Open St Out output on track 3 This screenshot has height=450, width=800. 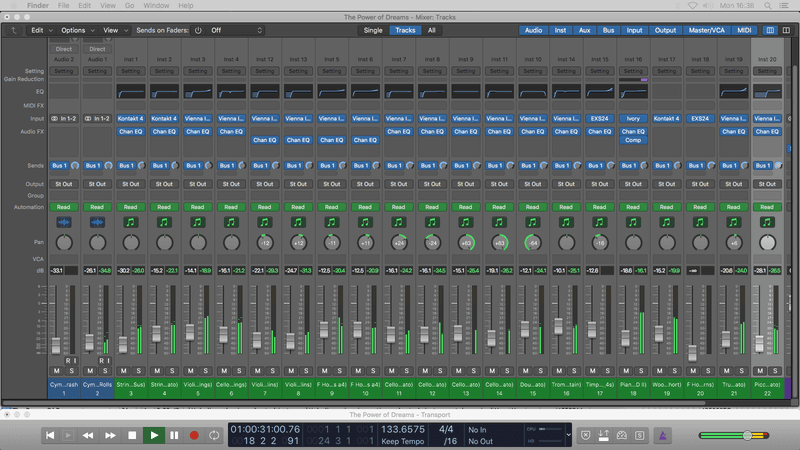tap(131, 184)
